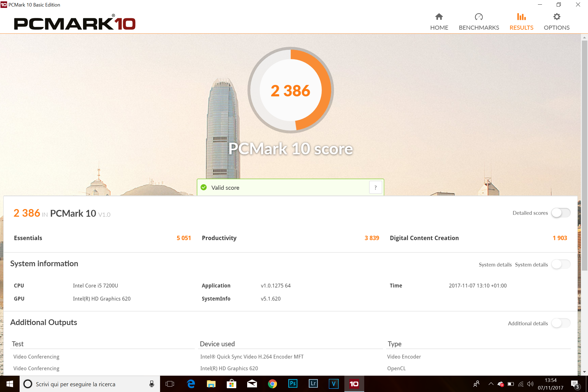Click the question mark help button
This screenshot has width=588, height=392.
(375, 188)
